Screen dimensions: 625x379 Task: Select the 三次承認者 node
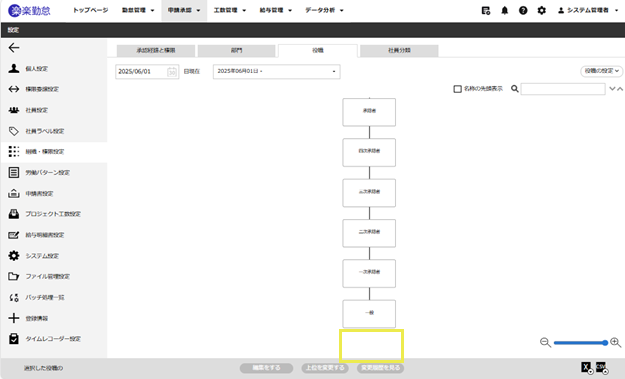369,193
